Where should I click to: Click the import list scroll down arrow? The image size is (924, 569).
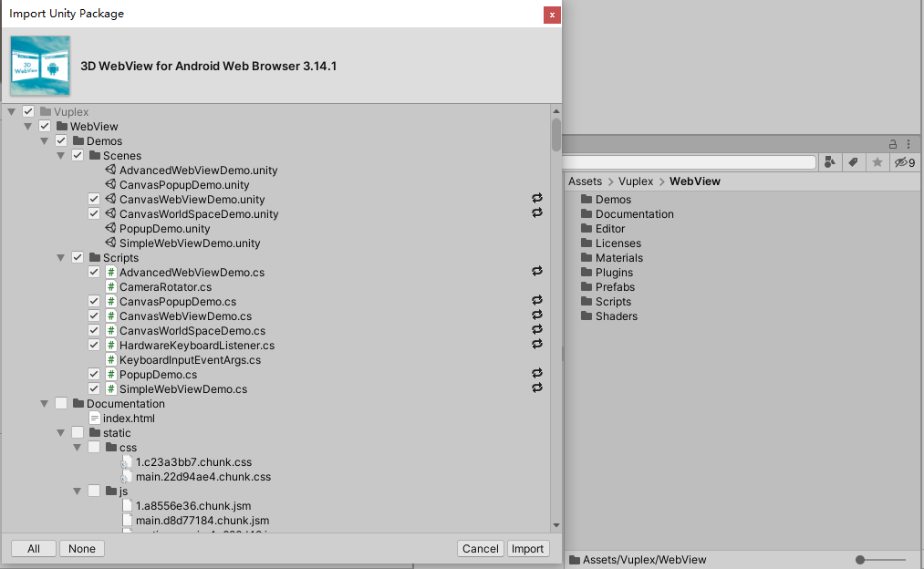(556, 525)
